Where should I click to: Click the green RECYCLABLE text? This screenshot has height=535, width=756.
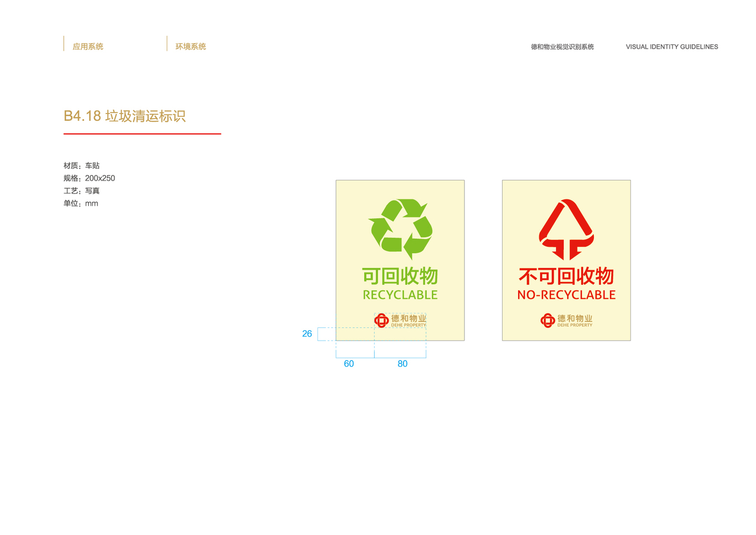click(x=400, y=295)
